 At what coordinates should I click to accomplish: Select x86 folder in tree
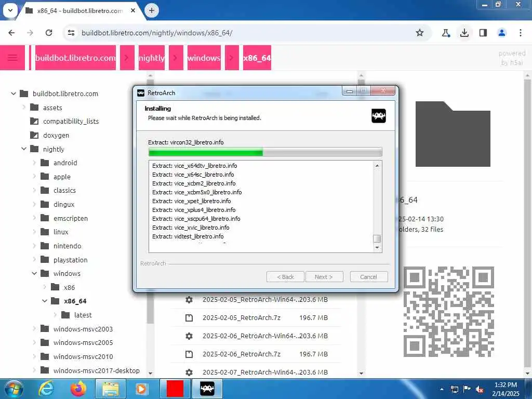point(63,287)
